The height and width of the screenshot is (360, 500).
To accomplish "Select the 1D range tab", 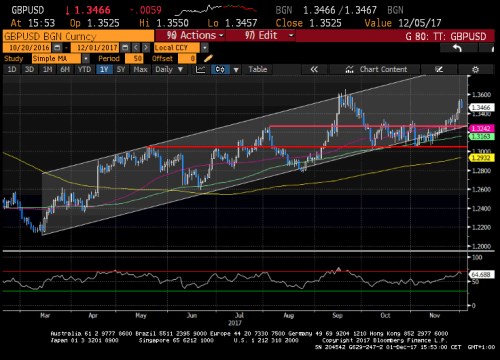I will coord(12,69).
